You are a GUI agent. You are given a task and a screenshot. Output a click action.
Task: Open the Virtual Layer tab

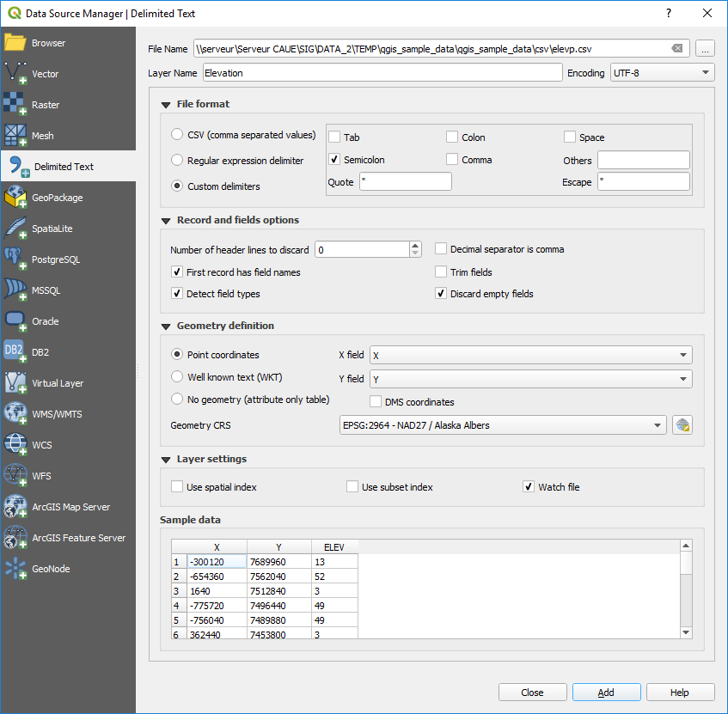58,383
